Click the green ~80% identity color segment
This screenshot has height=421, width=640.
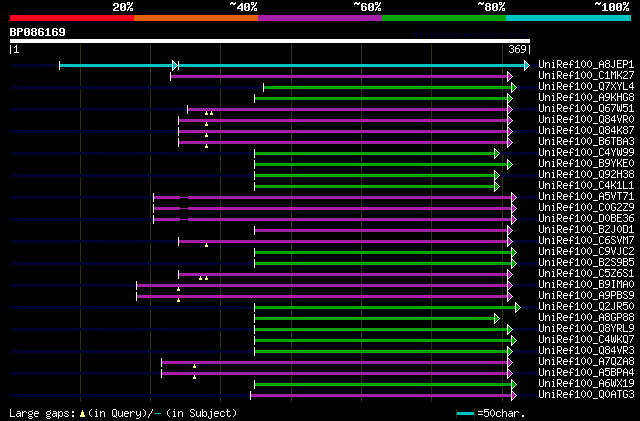444,18
